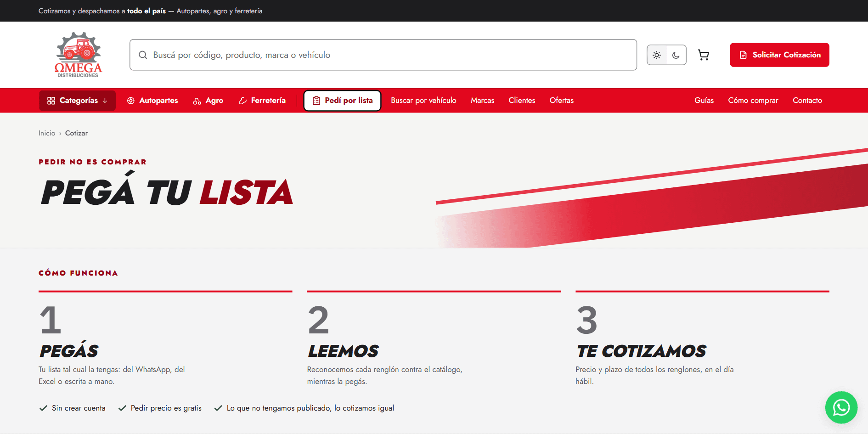Open Autopartes category
868x434 pixels.
click(x=152, y=101)
